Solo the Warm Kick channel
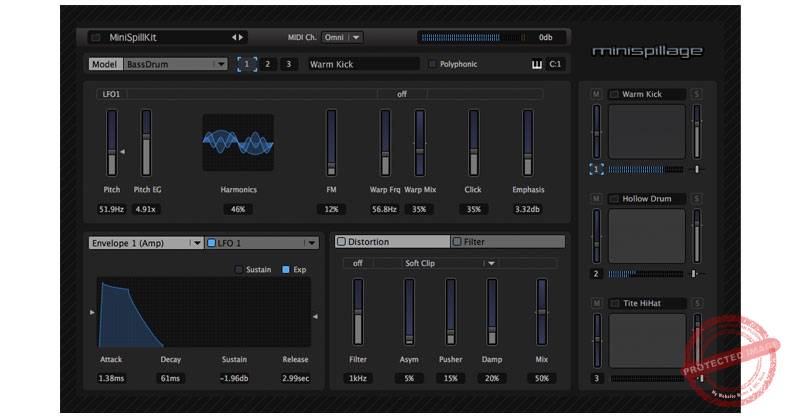Image resolution: width=800 pixels, height=417 pixels. (x=696, y=94)
